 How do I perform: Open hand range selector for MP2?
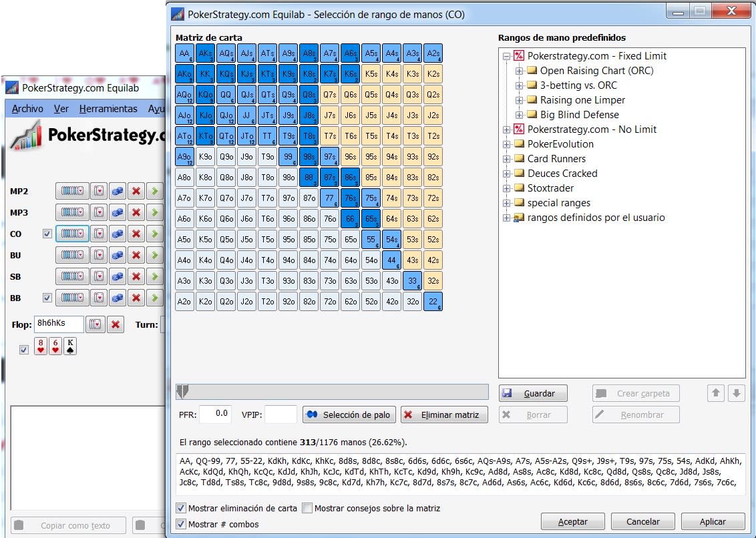(x=72, y=191)
